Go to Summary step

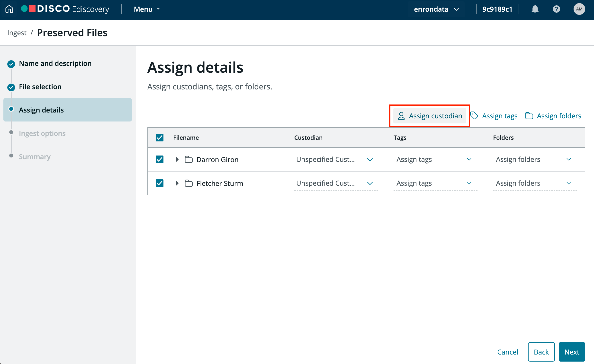point(35,157)
